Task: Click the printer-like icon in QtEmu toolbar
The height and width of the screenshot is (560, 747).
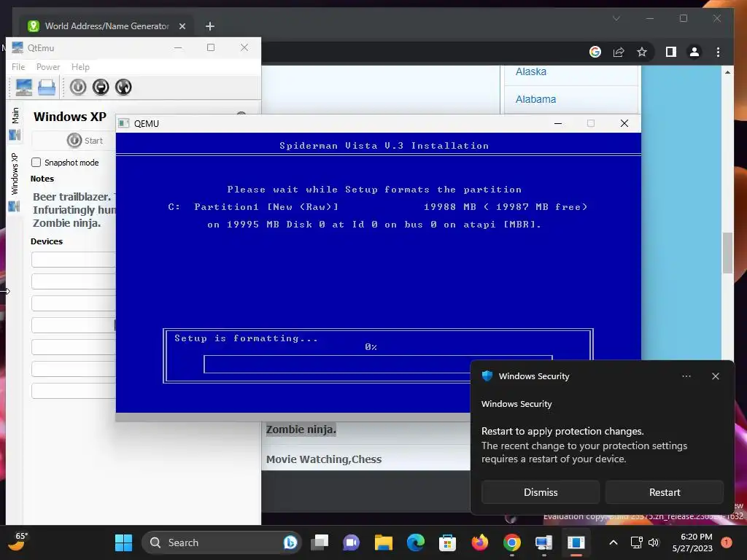Action: [47, 87]
